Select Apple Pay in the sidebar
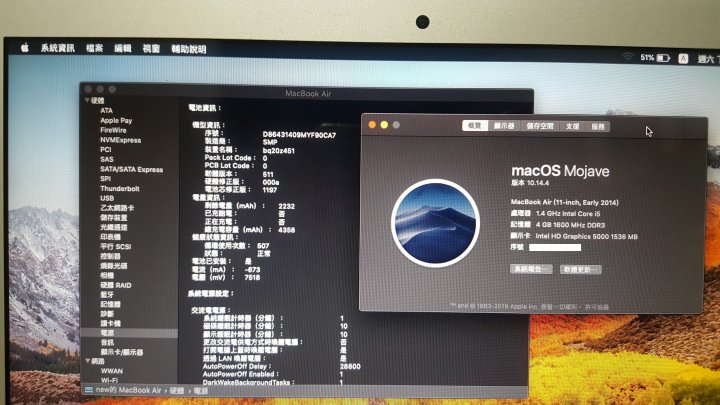720x405 pixels. click(x=116, y=120)
